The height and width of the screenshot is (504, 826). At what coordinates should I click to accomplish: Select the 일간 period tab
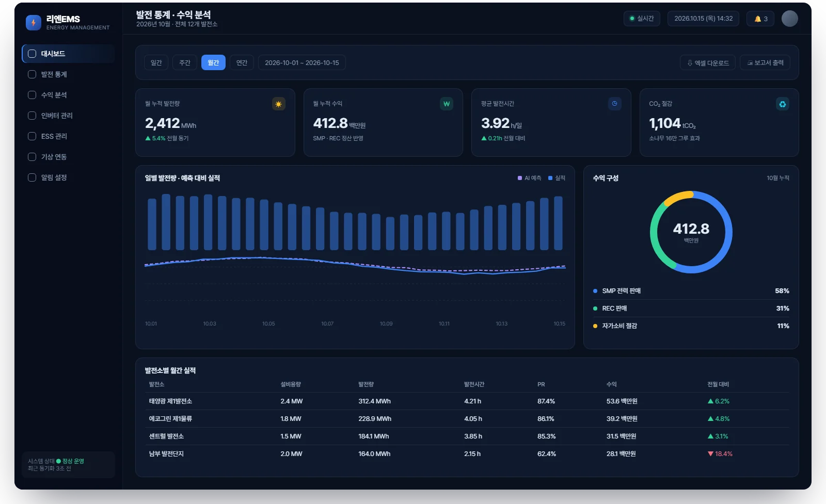coord(156,62)
